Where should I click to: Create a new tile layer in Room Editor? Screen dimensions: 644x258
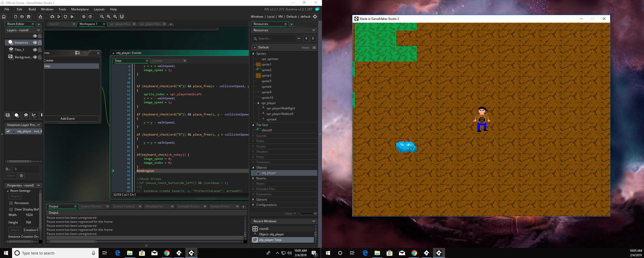(26, 116)
